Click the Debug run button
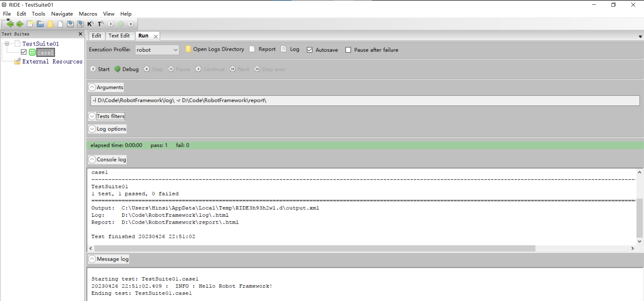 pos(126,69)
